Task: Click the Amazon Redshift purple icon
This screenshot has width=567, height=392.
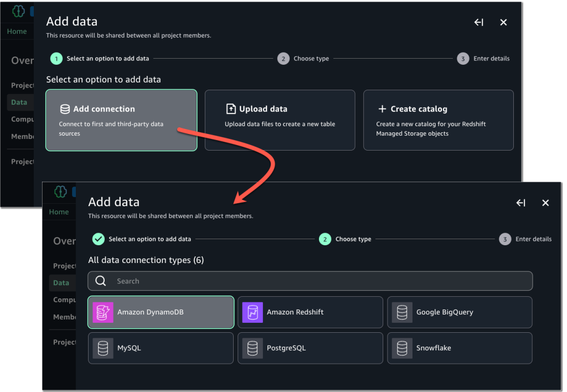Action: tap(252, 312)
